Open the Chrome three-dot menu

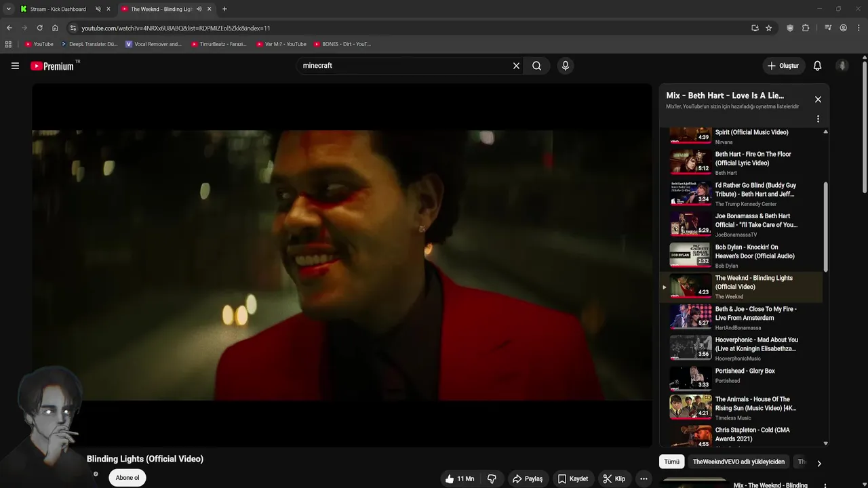coord(858,28)
